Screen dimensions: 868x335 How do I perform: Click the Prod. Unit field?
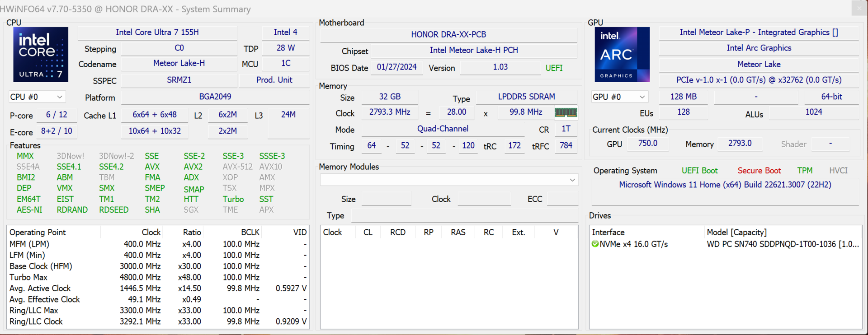click(274, 80)
